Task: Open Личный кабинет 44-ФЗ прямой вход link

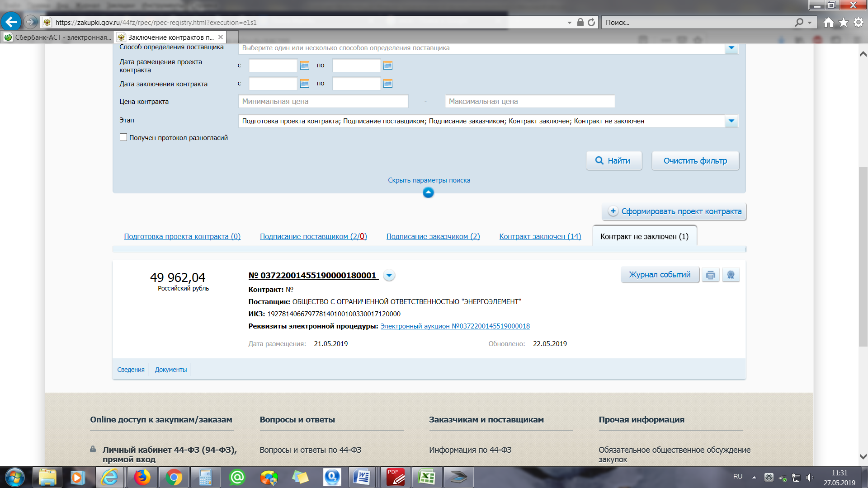Action: pos(170,455)
